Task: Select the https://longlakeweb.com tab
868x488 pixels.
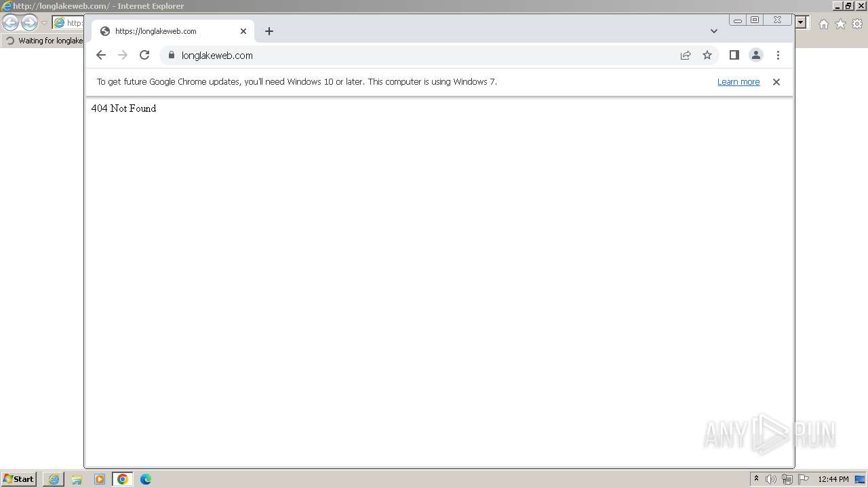Action: [173, 31]
